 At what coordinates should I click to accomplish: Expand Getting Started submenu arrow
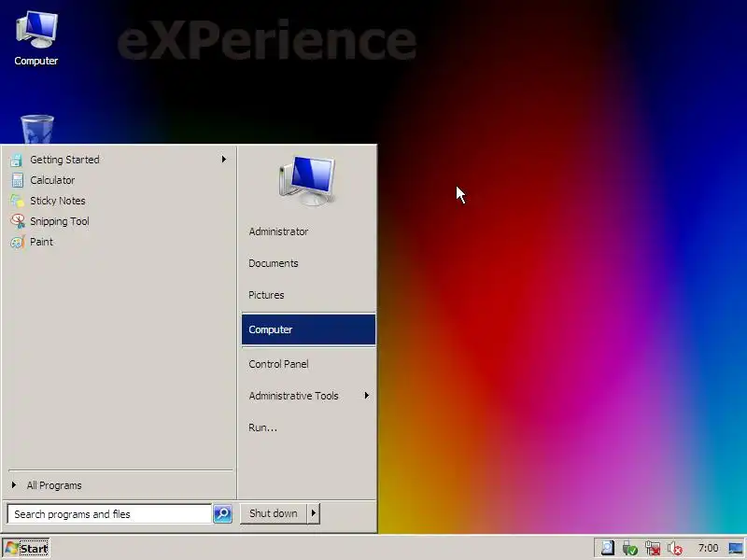point(223,159)
